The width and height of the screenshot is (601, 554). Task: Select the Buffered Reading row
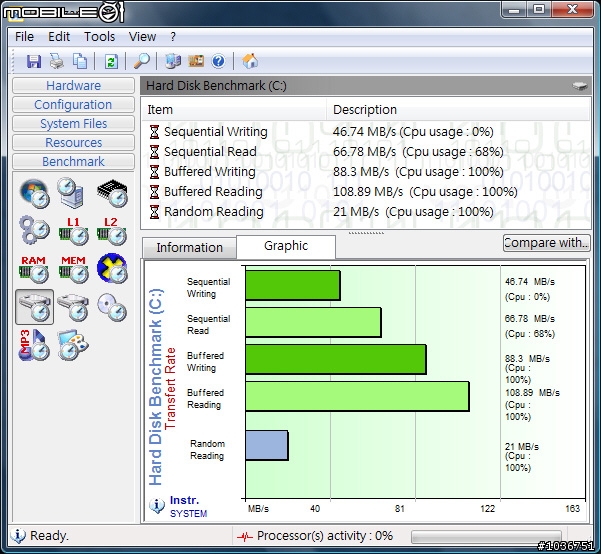click(x=366, y=192)
